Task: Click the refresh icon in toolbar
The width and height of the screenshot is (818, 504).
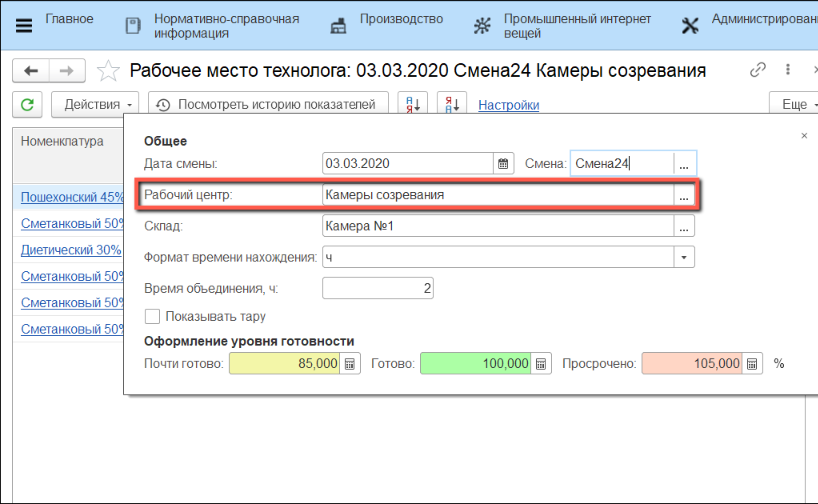Action: (x=27, y=104)
